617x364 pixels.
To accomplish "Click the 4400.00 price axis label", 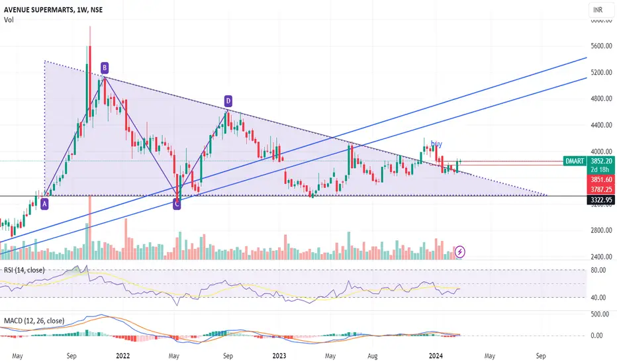I will pyautogui.click(x=601, y=125).
